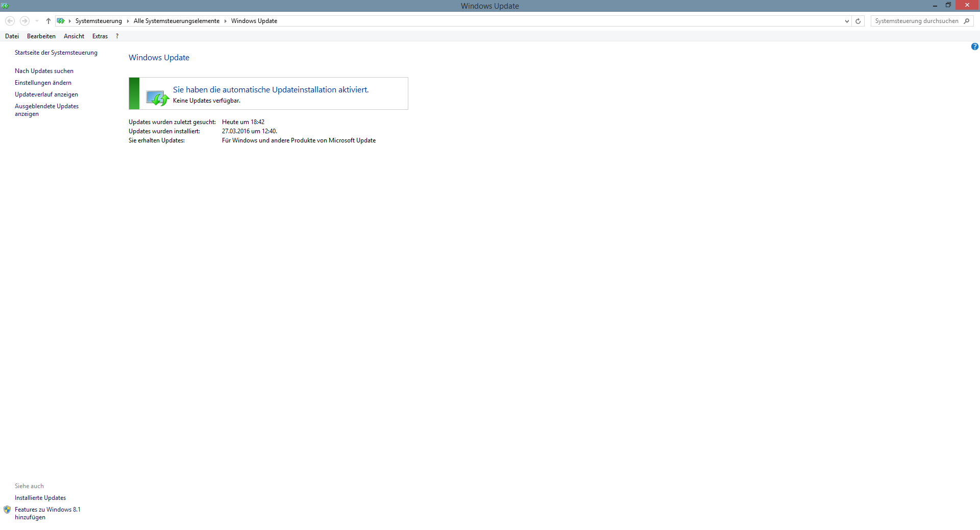
Task: Click the 'Sie haben die automatische Updateinstallation aktiviert.' heading
Action: tap(271, 89)
